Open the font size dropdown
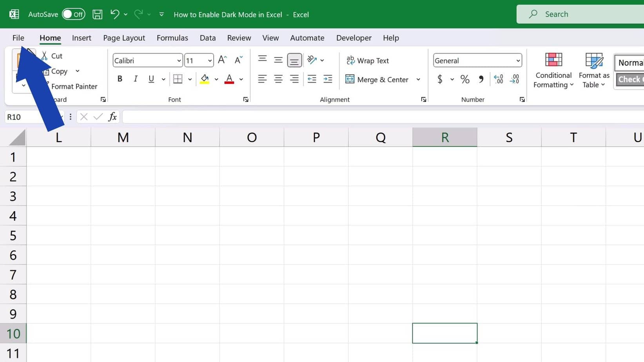The height and width of the screenshot is (362, 644). click(209, 60)
